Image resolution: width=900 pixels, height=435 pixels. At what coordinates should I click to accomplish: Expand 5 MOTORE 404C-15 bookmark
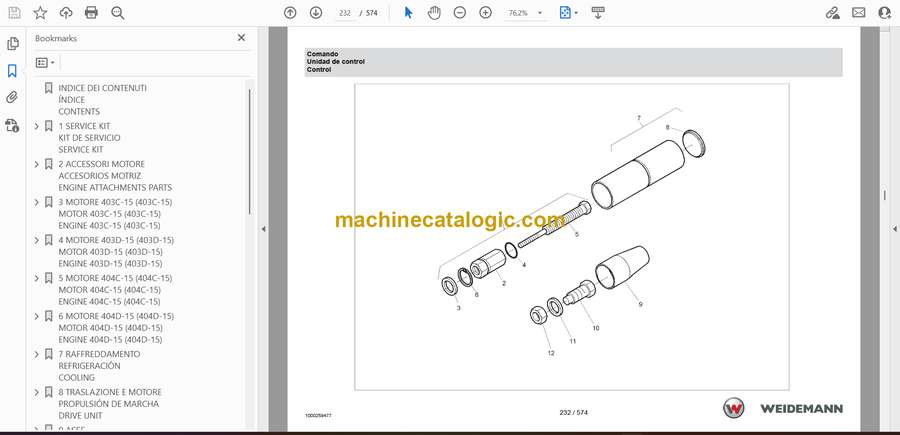click(37, 278)
